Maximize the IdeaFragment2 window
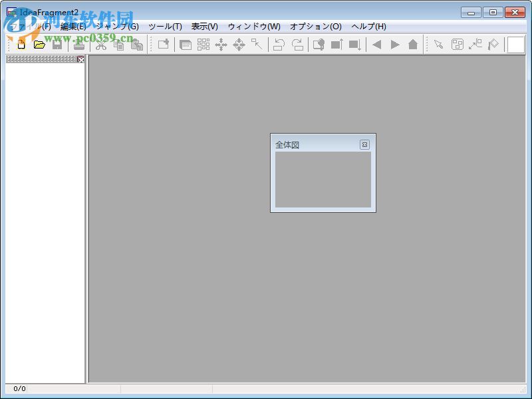Viewport: 532px width, 399px height. [x=493, y=13]
